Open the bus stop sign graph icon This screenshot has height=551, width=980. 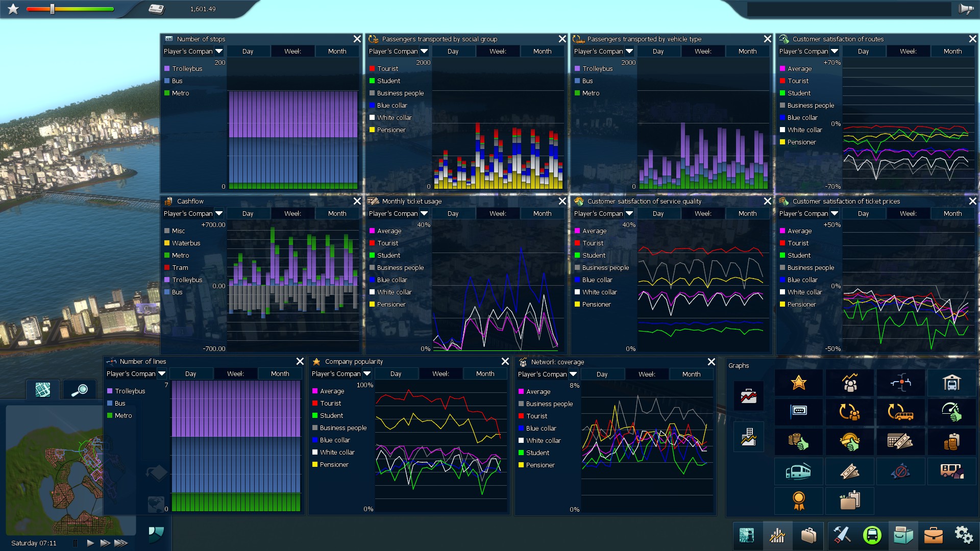tap(798, 411)
